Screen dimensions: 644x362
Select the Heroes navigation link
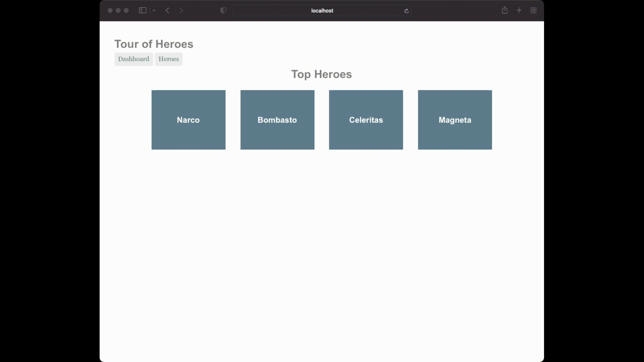[168, 59]
